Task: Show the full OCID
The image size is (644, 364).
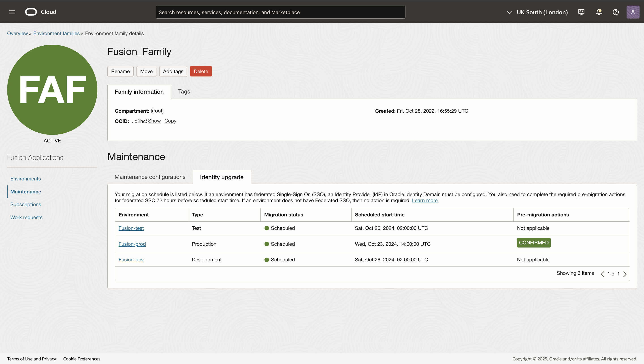Action: [x=154, y=121]
